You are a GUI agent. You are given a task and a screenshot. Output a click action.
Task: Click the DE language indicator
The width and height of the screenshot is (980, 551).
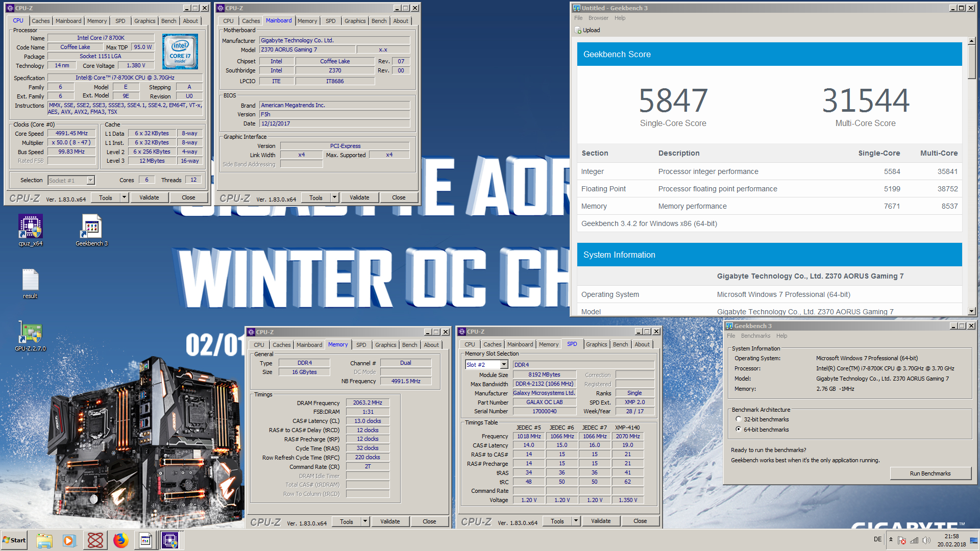877,539
